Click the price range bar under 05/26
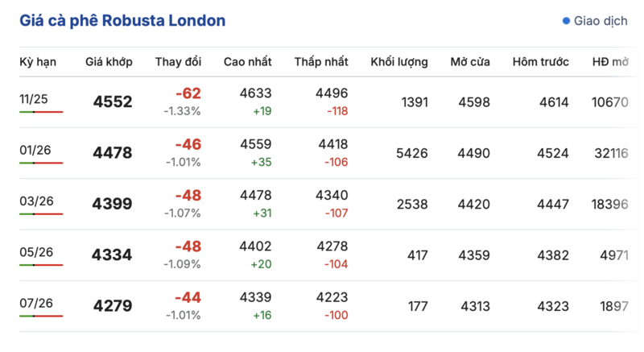This screenshot has height=352, width=644. click(41, 265)
